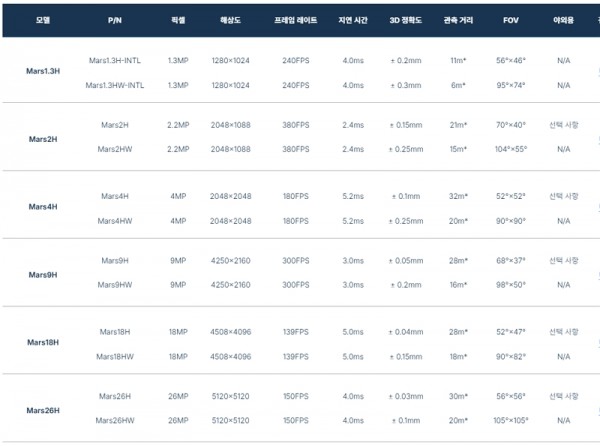Click the 104°×55° FOV value
Screen dimensions: 600x446
[x=511, y=149]
